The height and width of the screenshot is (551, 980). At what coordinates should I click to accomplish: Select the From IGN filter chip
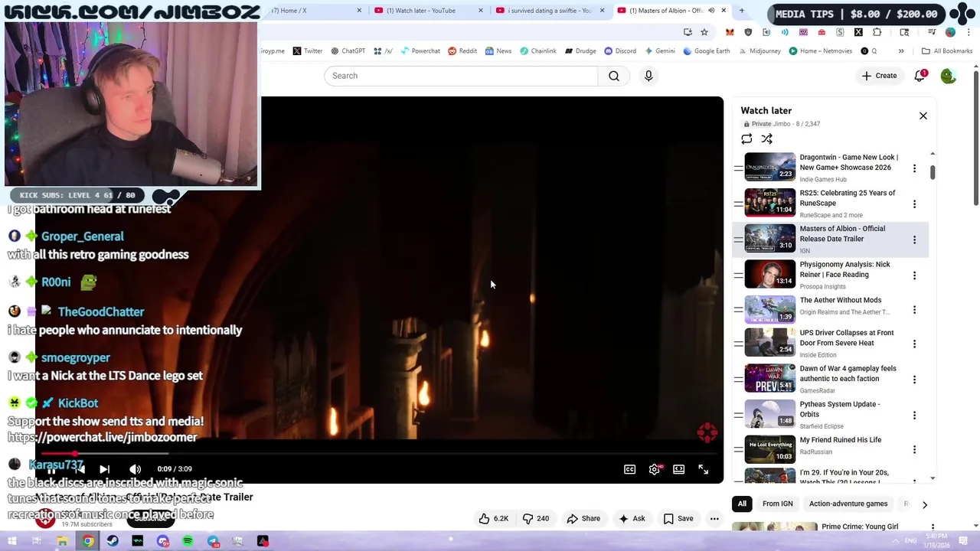pyautogui.click(x=777, y=504)
